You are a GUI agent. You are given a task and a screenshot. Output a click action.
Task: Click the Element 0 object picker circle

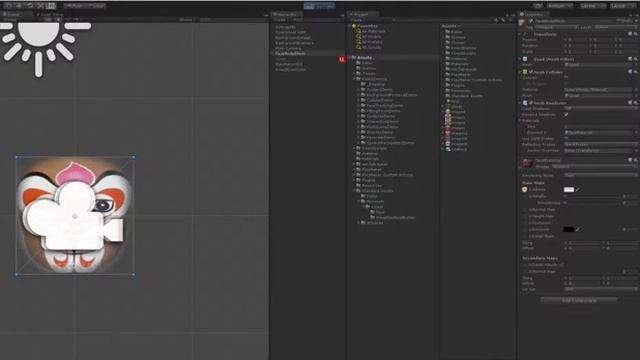[x=636, y=133]
